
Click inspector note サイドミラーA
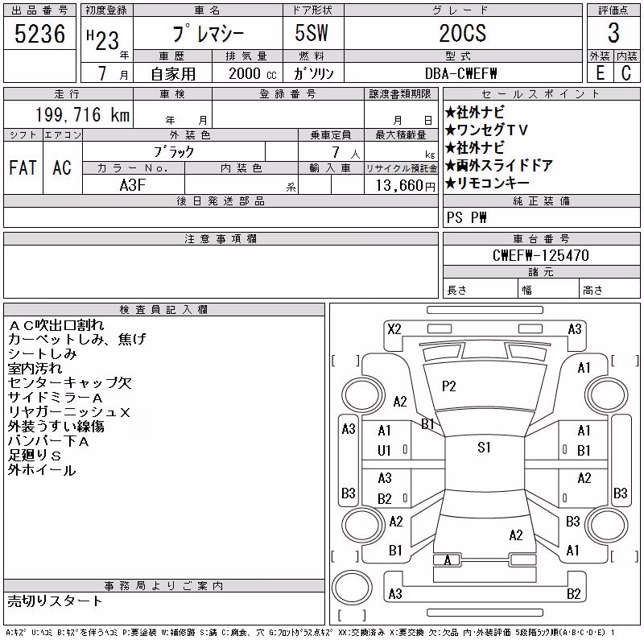click(x=56, y=398)
